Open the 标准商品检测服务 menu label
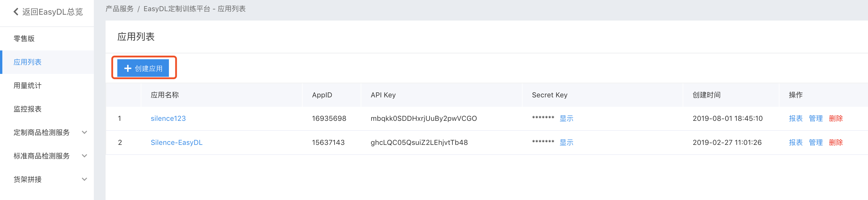 [x=42, y=156]
